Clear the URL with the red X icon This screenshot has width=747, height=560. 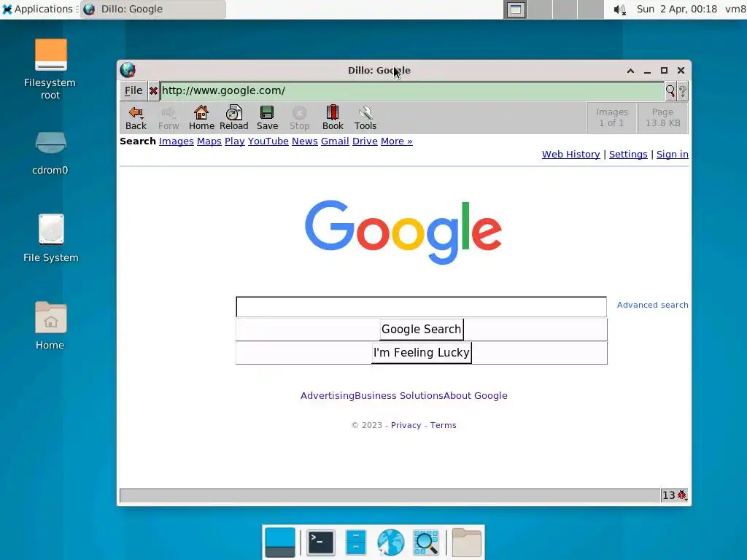coord(153,90)
